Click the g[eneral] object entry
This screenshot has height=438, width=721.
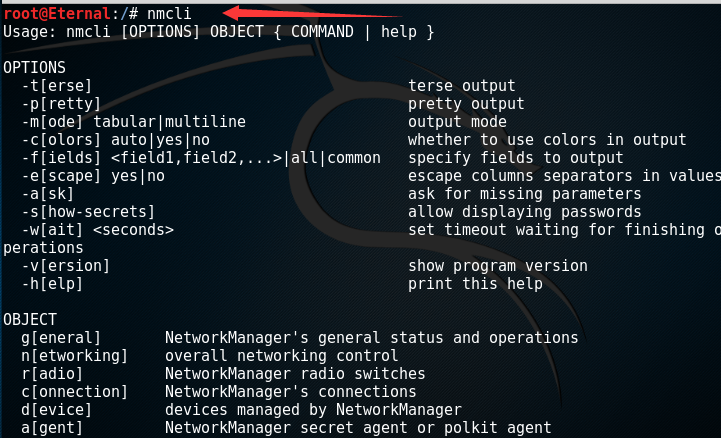tap(61, 338)
